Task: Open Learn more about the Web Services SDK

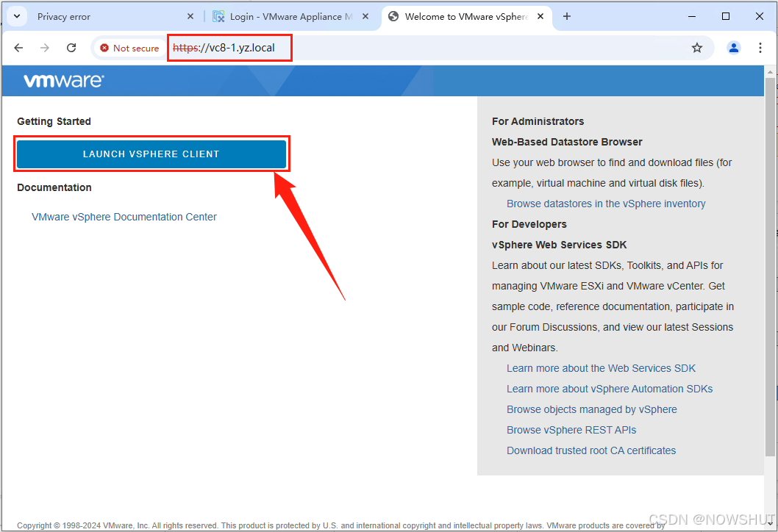Action: [x=601, y=368]
